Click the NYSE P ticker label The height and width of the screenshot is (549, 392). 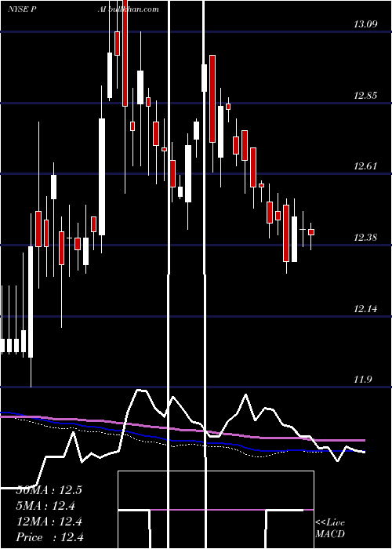pyautogui.click(x=22, y=9)
